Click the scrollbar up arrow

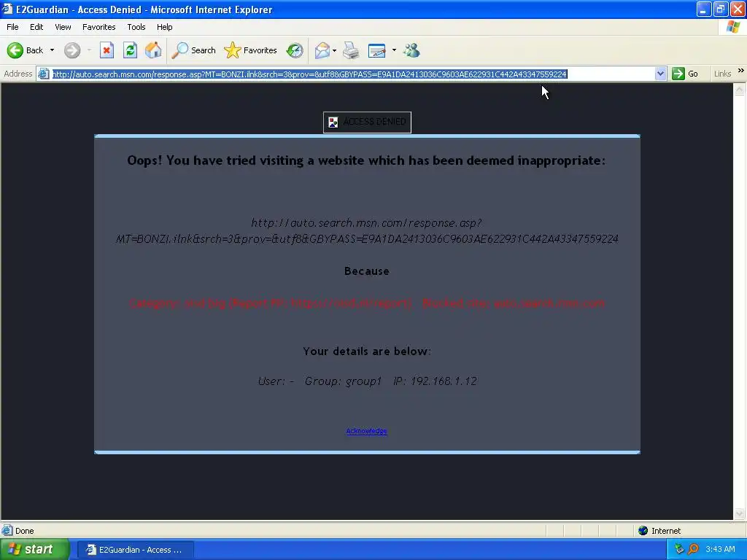coord(740,89)
